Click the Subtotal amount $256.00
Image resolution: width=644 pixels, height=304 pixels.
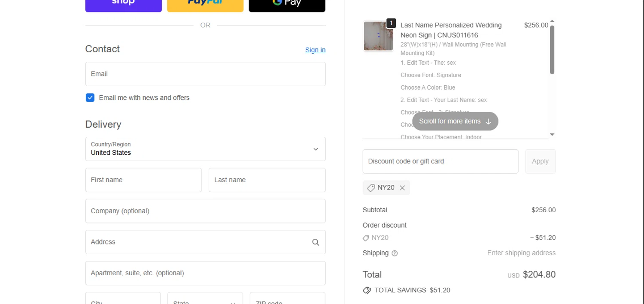coord(544,210)
